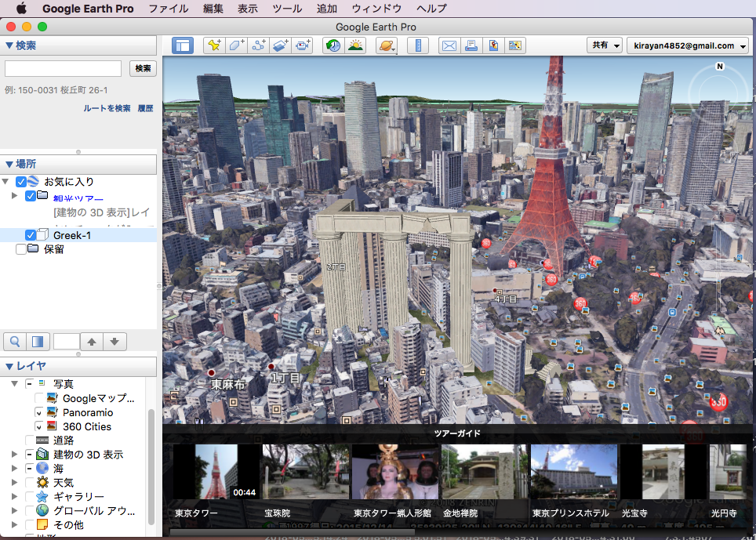Print the current view
This screenshot has height=540, width=756.
click(471, 45)
